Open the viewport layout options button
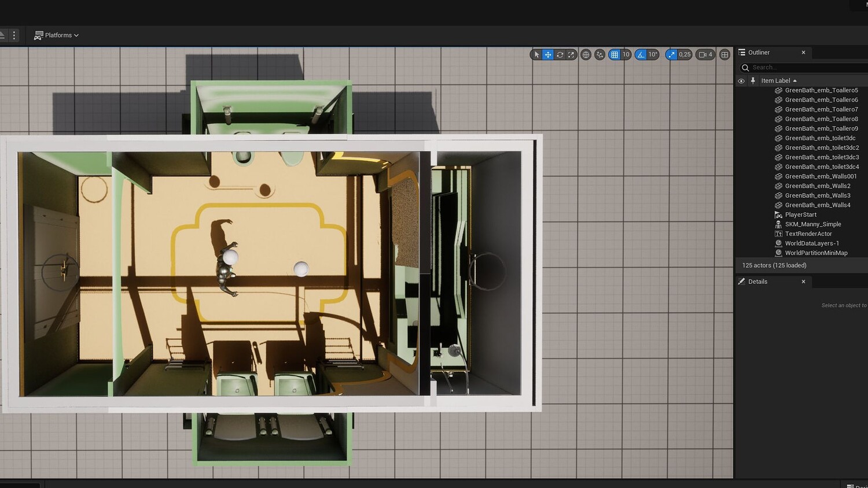Viewport: 868px width, 488px height. (724, 54)
